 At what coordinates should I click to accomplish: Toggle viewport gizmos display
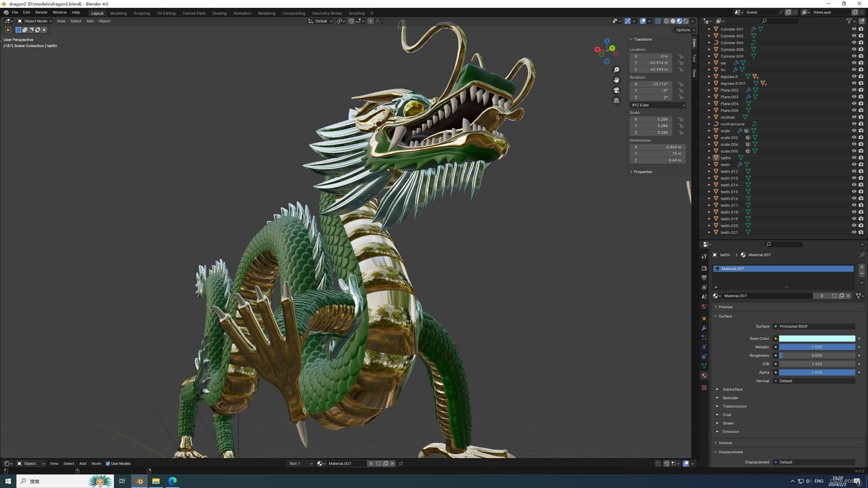click(x=627, y=21)
